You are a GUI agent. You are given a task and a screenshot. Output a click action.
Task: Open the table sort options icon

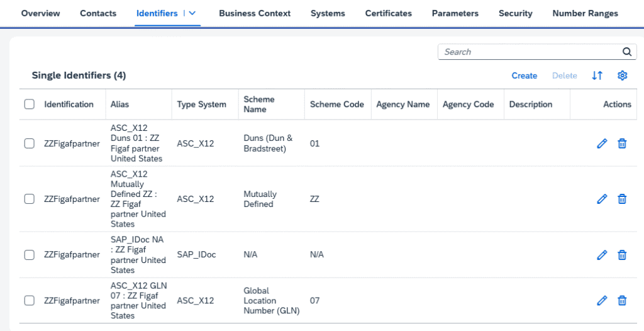coord(597,76)
